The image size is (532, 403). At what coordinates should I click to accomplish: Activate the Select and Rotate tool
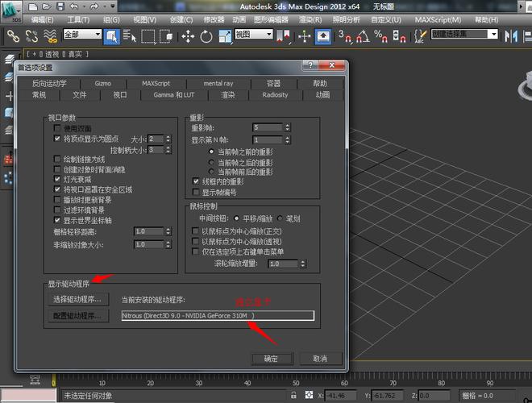[206, 36]
